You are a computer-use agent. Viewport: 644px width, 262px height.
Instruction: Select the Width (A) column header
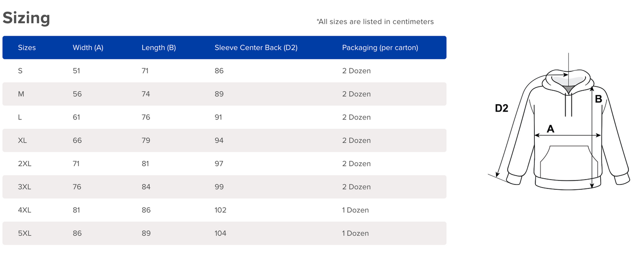coord(88,48)
